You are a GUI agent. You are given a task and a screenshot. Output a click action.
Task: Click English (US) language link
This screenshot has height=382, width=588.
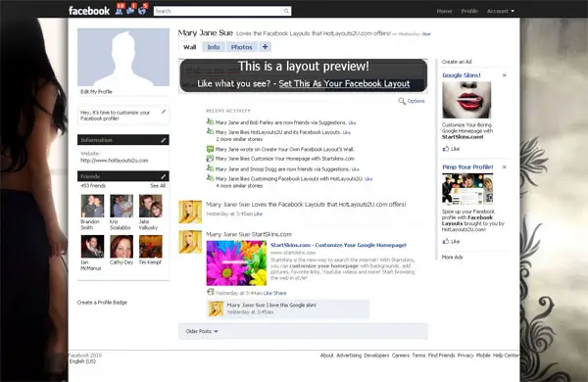pos(82,361)
